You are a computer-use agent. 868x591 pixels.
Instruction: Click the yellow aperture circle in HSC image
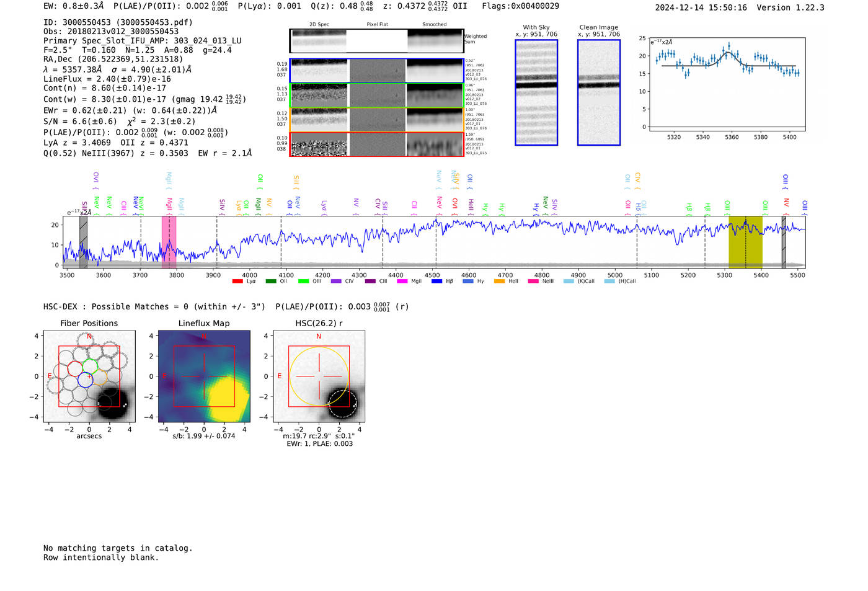tap(319, 376)
